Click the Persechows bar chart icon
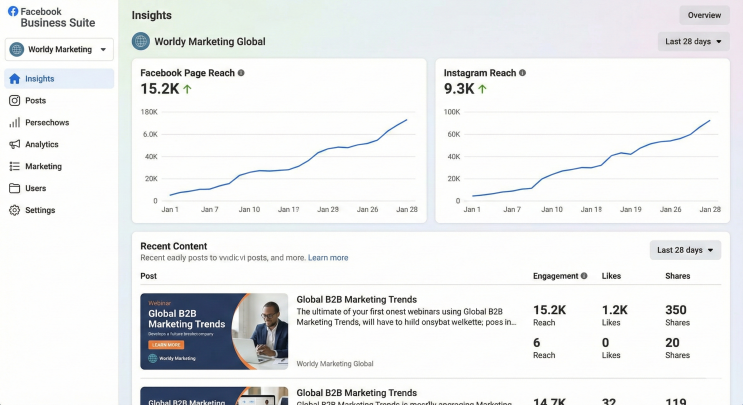The height and width of the screenshot is (405, 743). (15, 122)
